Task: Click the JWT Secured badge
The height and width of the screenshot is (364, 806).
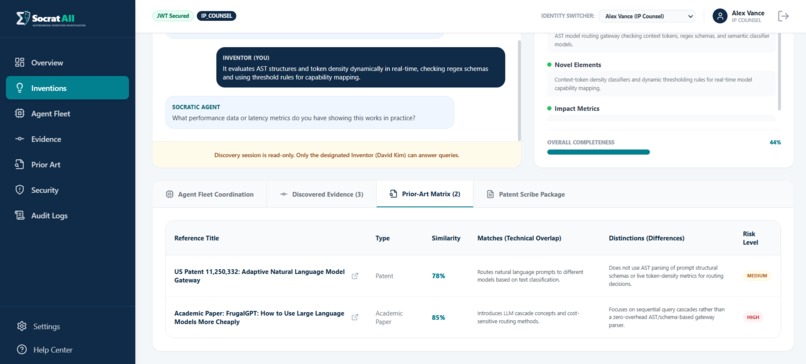Action: pyautogui.click(x=173, y=16)
